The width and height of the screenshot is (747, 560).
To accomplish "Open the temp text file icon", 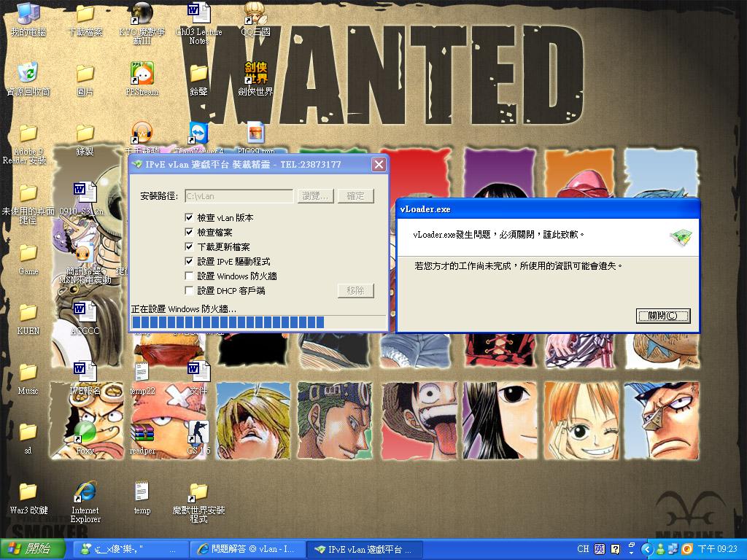I will point(142,499).
